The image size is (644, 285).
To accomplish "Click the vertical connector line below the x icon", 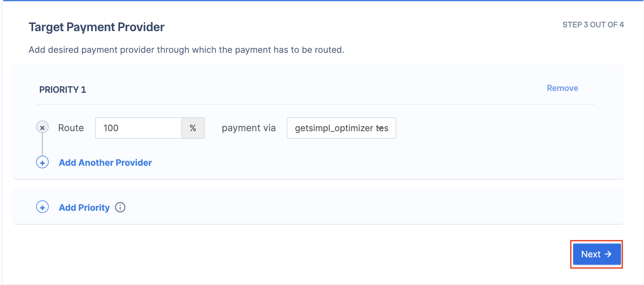I will [42, 145].
